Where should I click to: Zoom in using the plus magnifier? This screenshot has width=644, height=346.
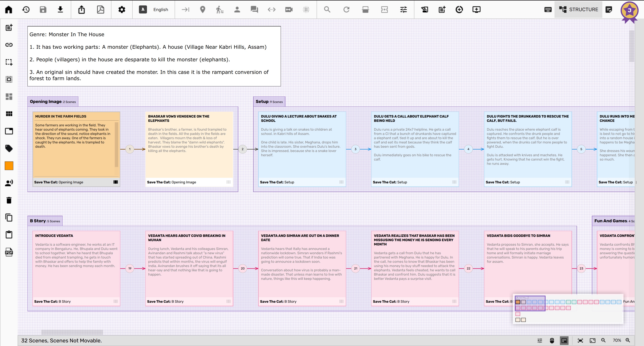pos(628,340)
